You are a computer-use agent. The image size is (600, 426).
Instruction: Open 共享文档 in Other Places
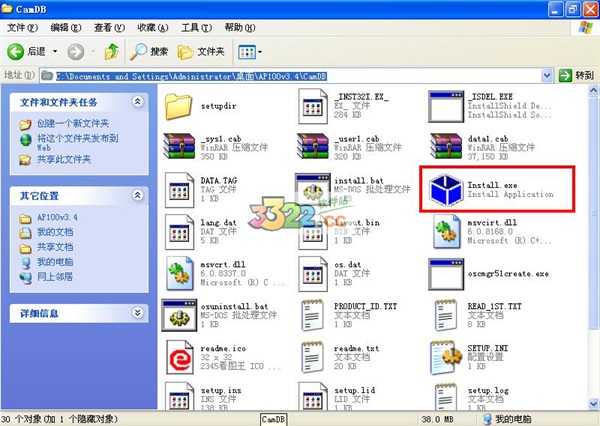[55, 247]
